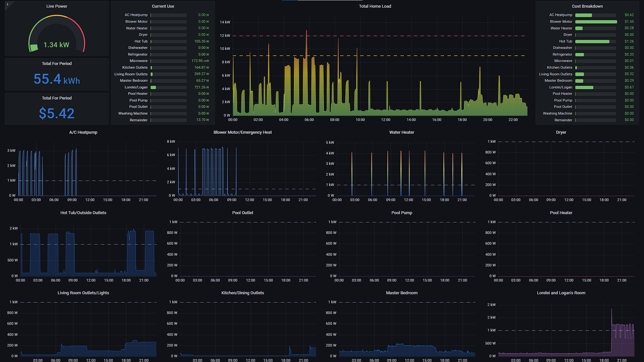
Task: Open the Master Bedroom graph panel title
Action: (401, 293)
